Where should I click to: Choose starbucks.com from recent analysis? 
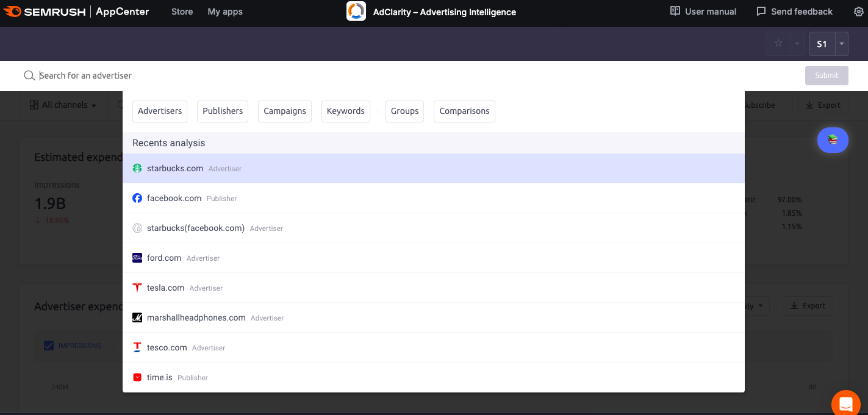(x=434, y=168)
